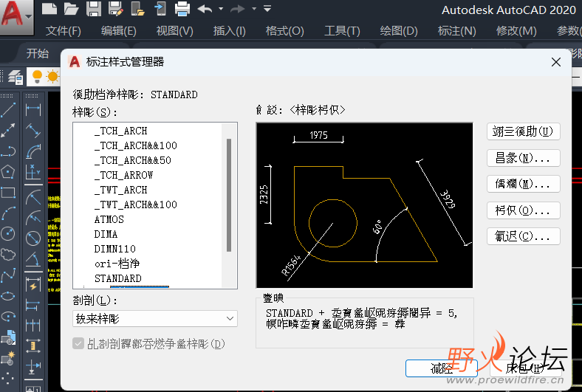Select the Line tool in Draw toolbar
This screenshot has height=392, width=582.
click(8, 110)
